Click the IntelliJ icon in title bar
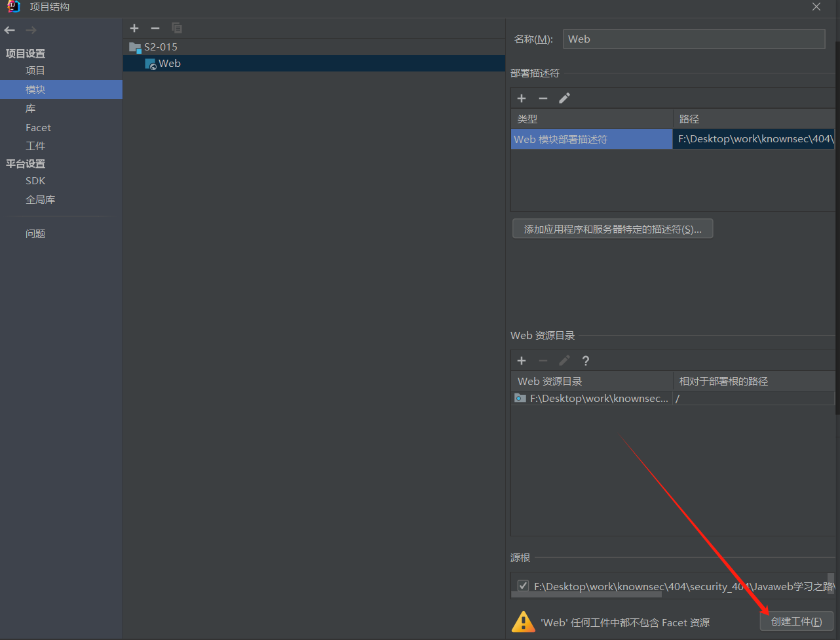 [x=14, y=7]
